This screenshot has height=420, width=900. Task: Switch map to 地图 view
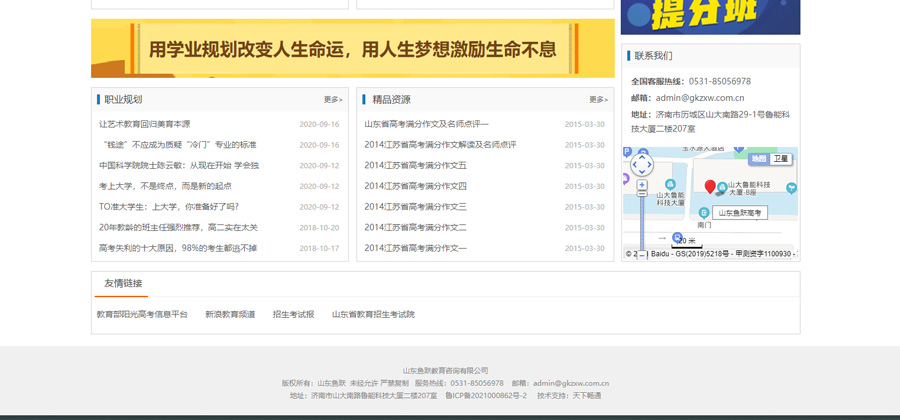click(x=759, y=158)
